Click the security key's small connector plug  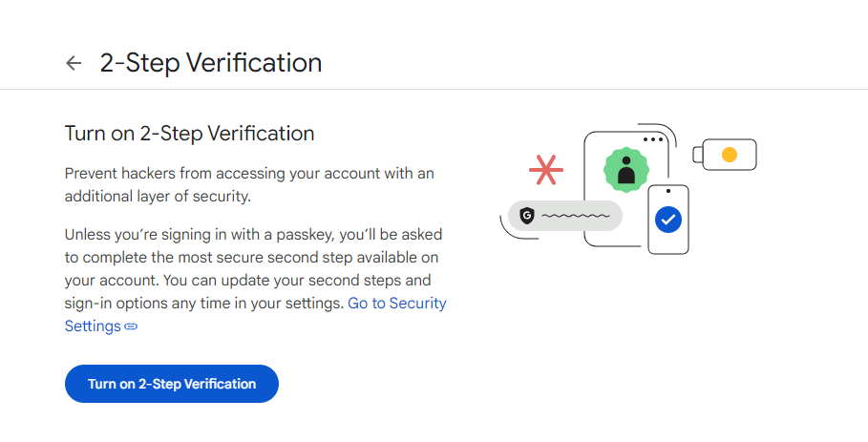[698, 155]
